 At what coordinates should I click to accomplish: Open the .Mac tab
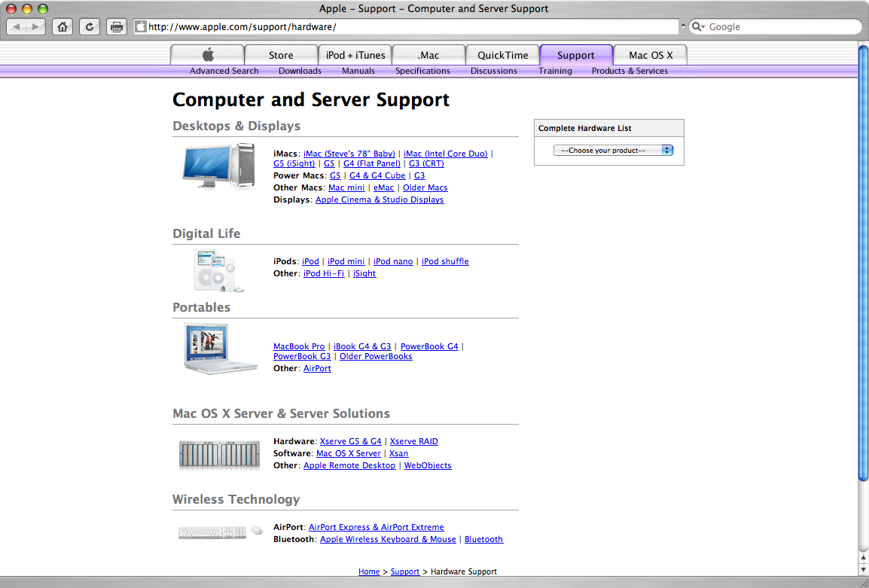428,55
